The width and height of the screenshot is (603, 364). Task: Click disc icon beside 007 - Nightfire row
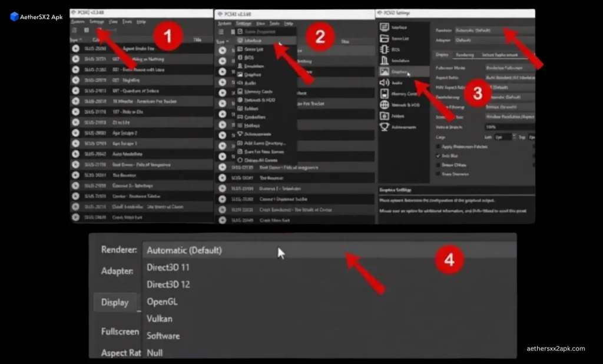tap(76, 80)
